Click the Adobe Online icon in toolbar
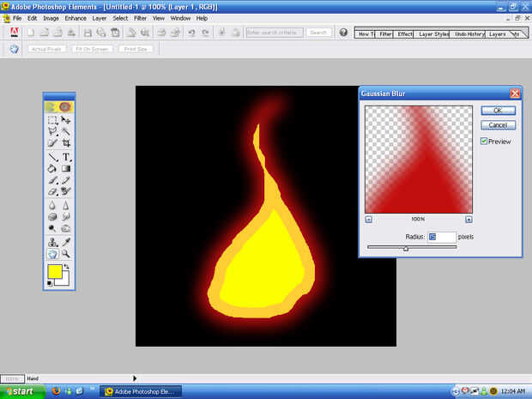This screenshot has height=399, width=532. tap(15, 33)
